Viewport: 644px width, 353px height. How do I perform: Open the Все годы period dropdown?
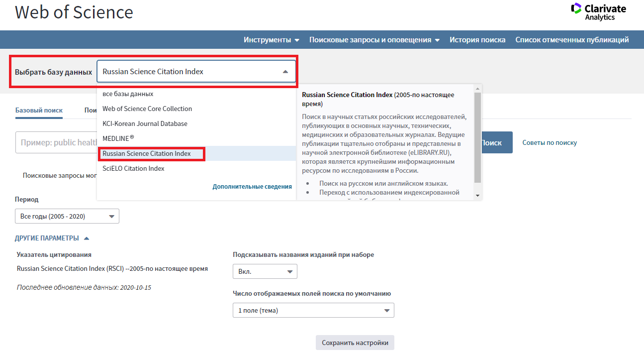[67, 217]
